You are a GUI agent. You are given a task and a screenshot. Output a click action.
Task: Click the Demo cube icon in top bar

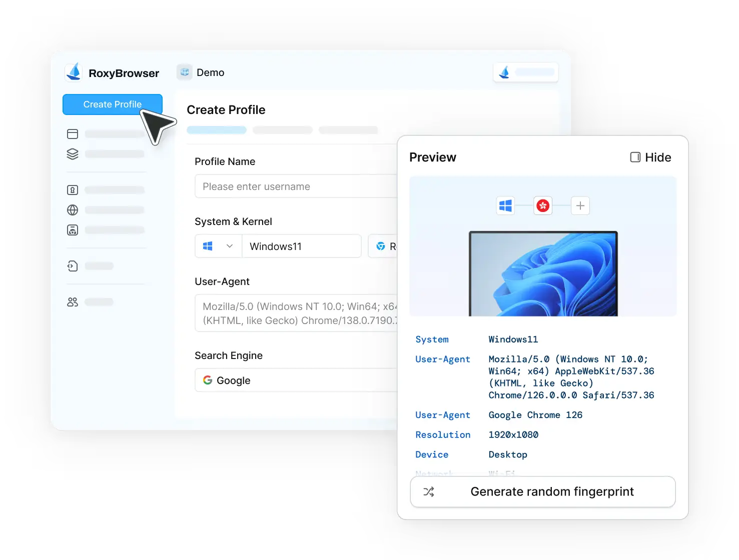[184, 72]
